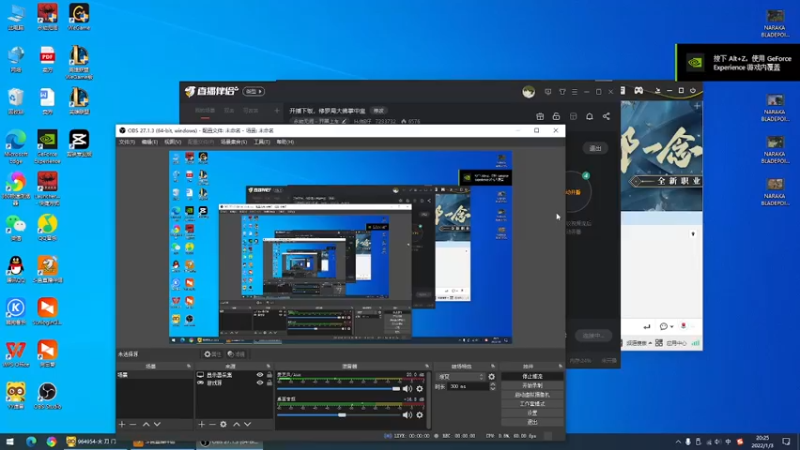800x450 pixels.
Task: Click 滤镜 filters button above panels
Action: coord(236,354)
